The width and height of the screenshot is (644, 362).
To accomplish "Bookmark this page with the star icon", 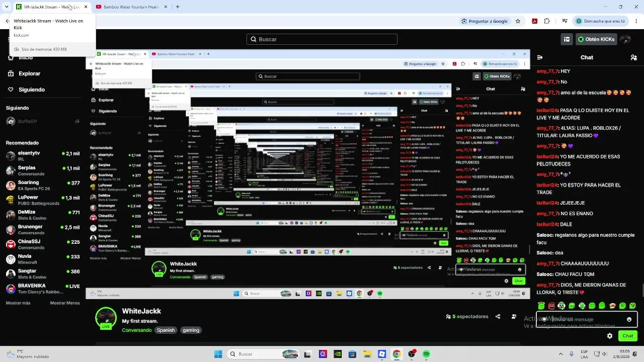I will click(x=518, y=21).
